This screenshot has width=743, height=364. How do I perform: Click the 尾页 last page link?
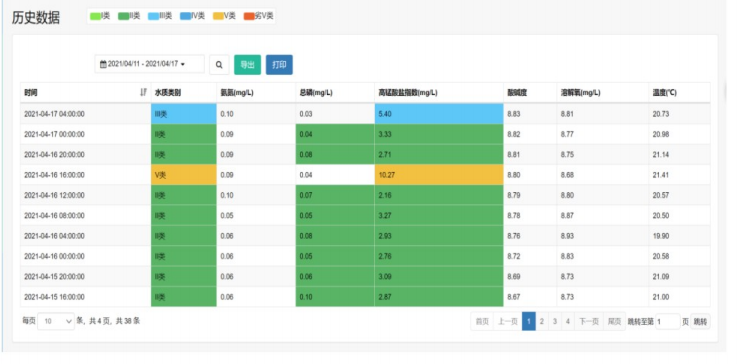tap(615, 321)
